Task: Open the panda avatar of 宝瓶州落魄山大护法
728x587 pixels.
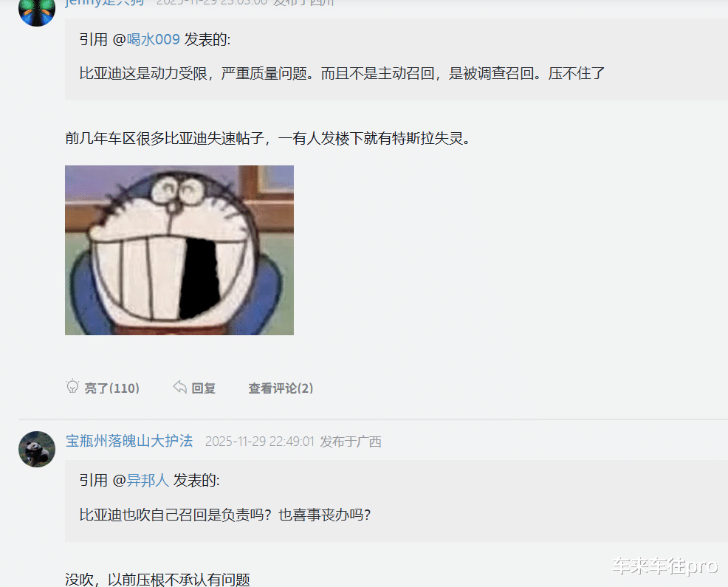Action: click(37, 449)
